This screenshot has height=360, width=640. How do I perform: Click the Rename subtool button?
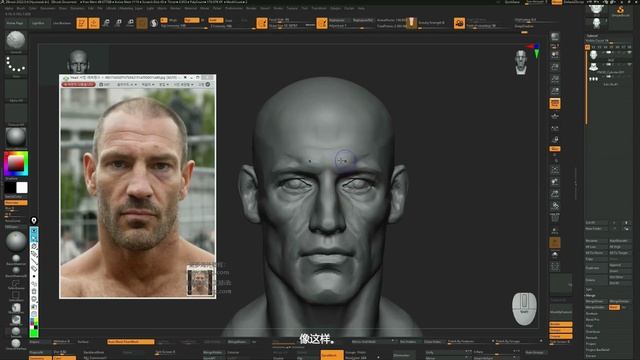(596, 241)
